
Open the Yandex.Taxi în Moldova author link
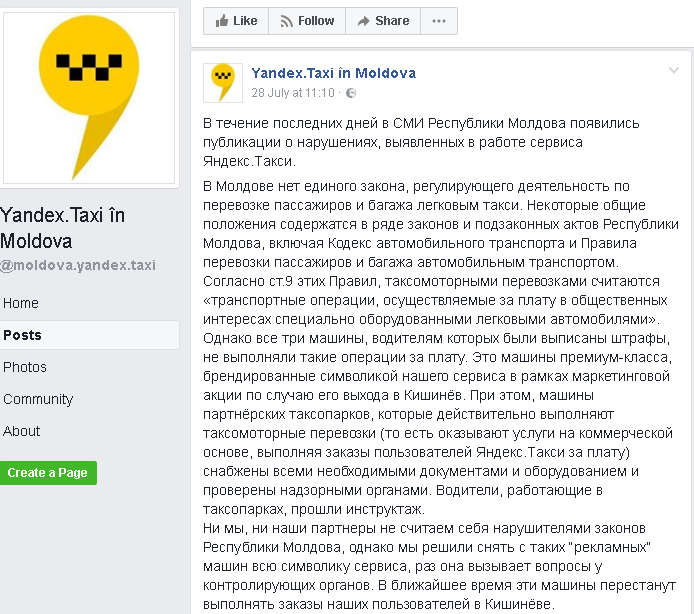[334, 73]
